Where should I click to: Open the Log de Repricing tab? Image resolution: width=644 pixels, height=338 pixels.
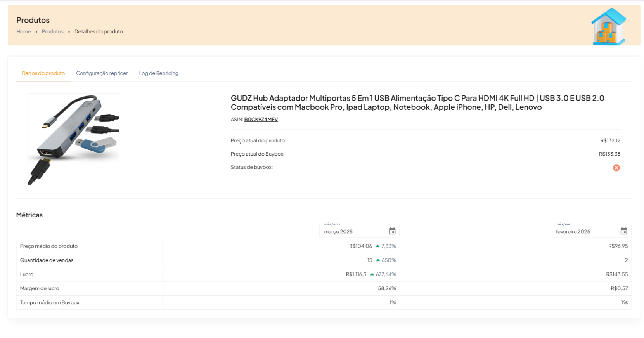point(159,73)
